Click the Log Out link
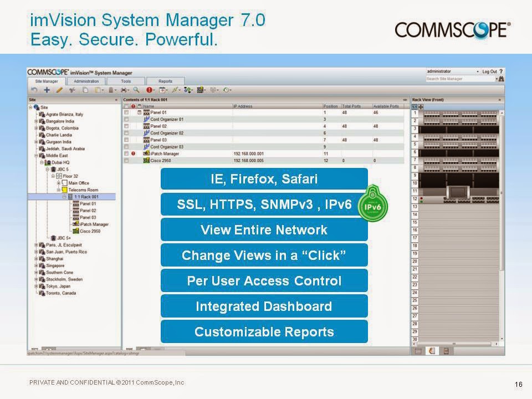 pos(490,72)
